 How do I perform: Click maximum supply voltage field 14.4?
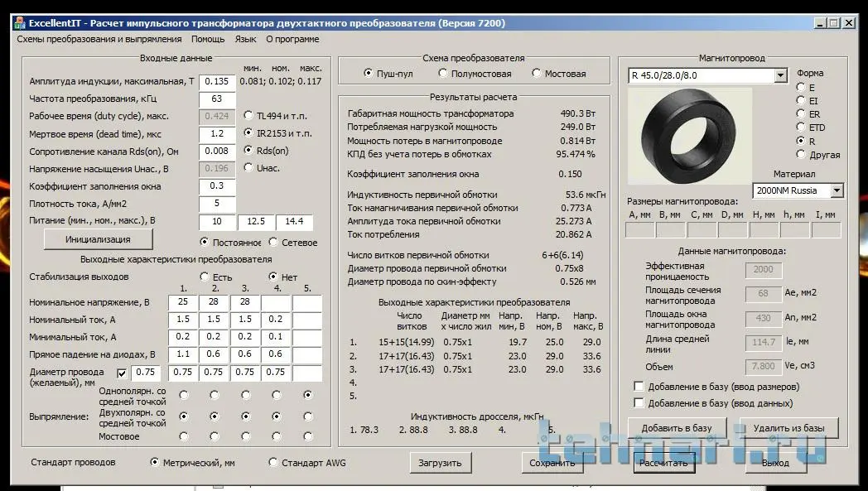tap(295, 222)
